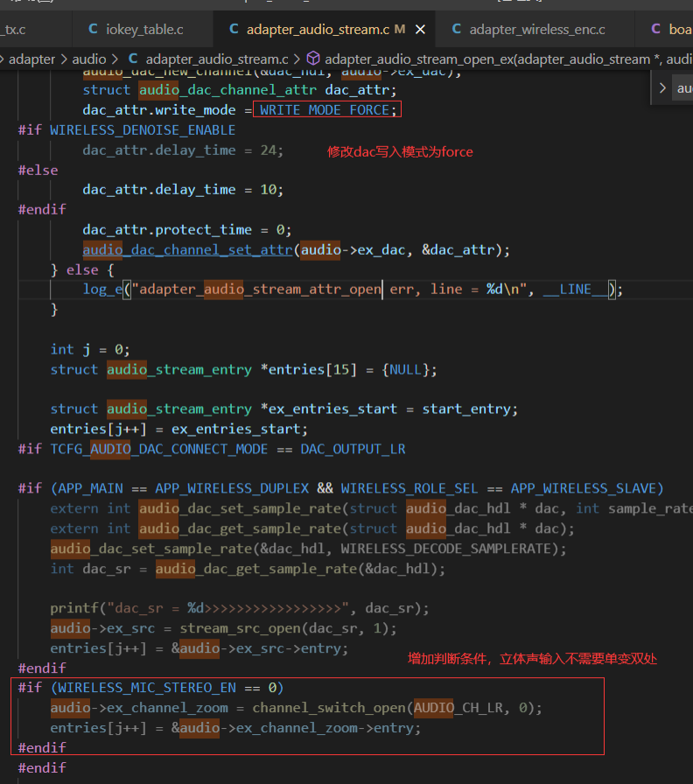Click the breadcrumb C file icon
693x784 pixels.
pos(133,59)
